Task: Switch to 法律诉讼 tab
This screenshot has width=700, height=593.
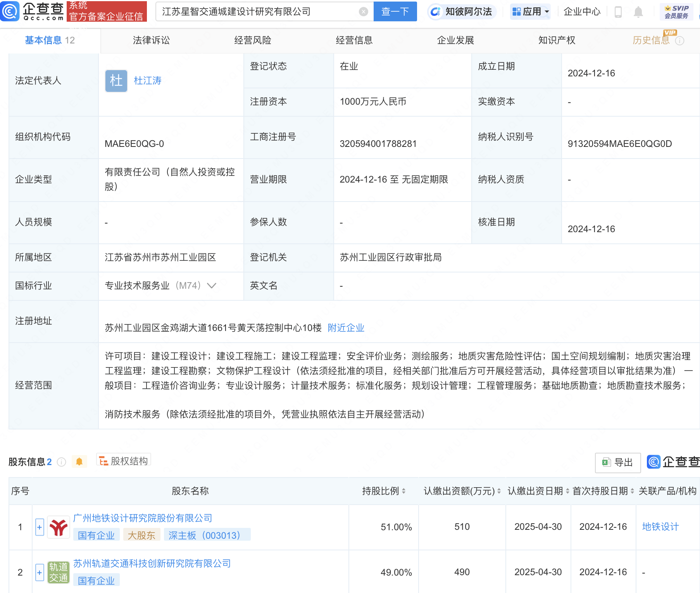Action: [151, 40]
